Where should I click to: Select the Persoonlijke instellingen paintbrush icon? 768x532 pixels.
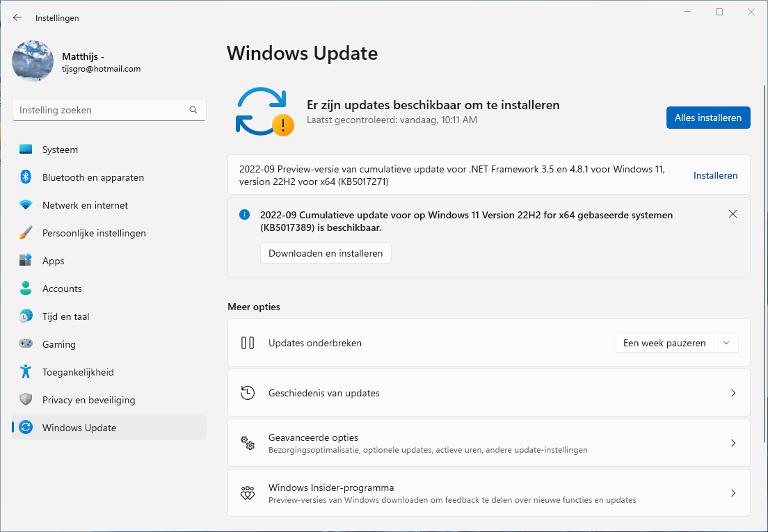tap(26, 233)
